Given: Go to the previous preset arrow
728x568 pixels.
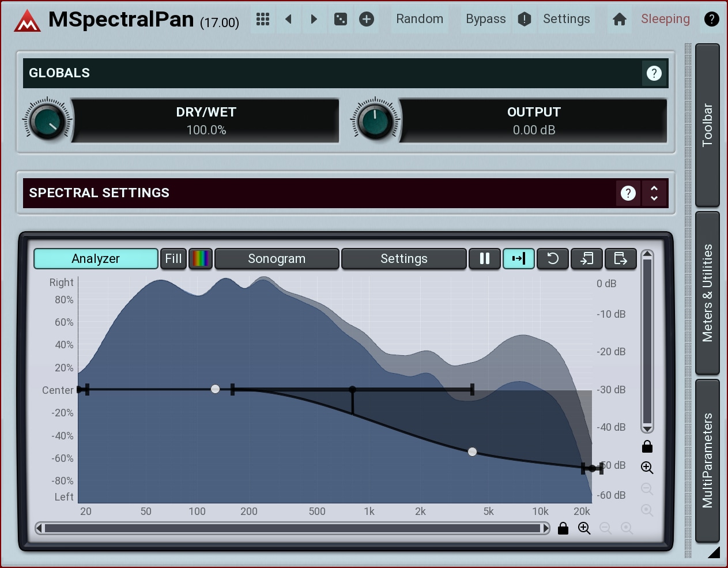Looking at the screenshot, I should tap(289, 20).
